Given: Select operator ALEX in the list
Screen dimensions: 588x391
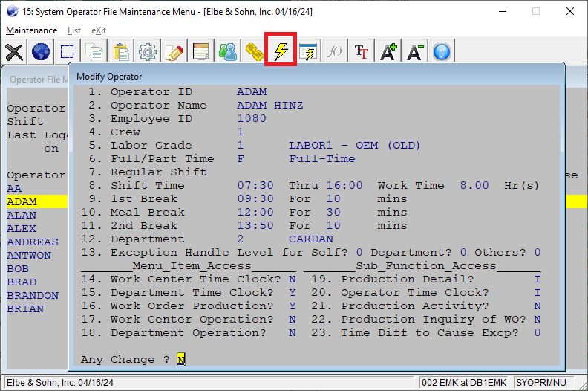Looking at the screenshot, I should coord(22,229).
